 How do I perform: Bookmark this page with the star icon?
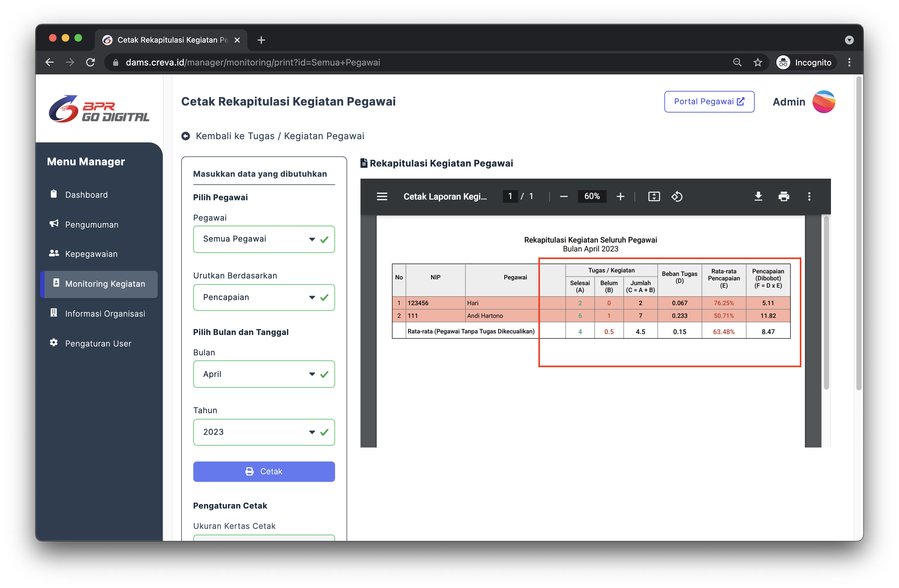pos(757,62)
